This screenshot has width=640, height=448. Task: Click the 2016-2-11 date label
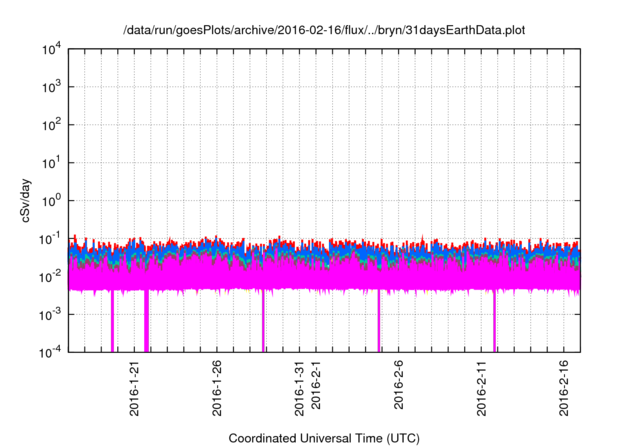[x=481, y=388]
